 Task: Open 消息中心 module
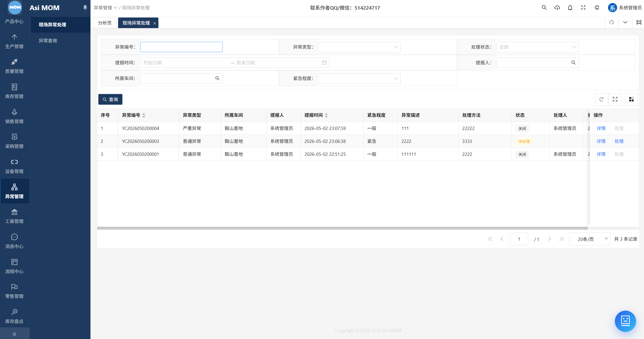[14, 241]
